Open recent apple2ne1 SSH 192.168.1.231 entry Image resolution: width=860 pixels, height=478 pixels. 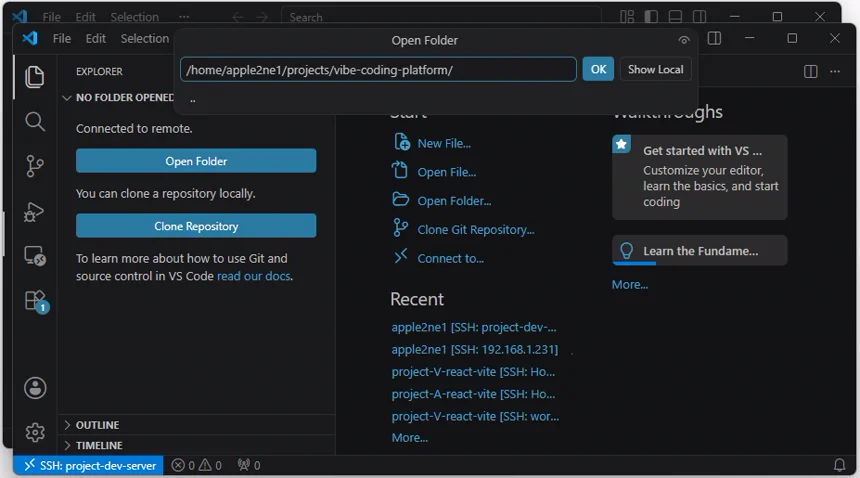(474, 350)
